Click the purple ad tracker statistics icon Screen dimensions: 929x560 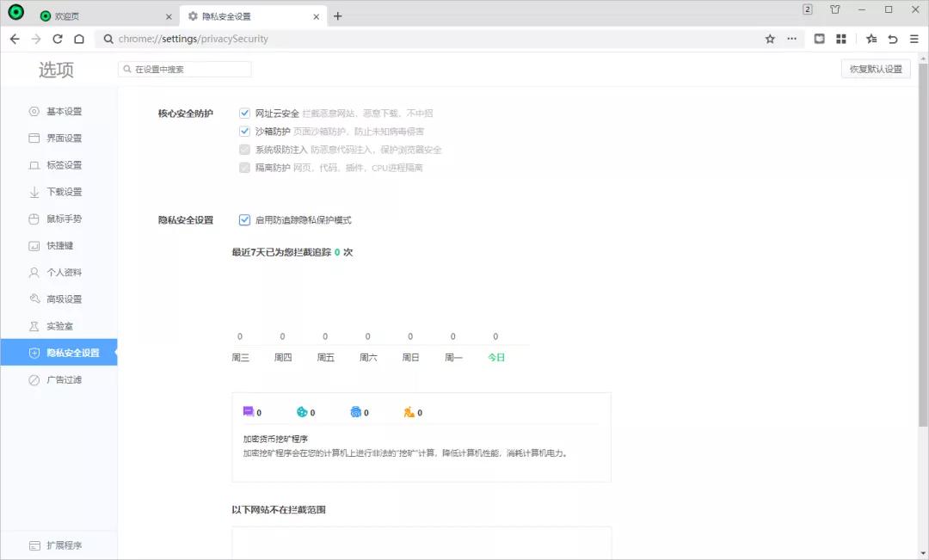[249, 412]
